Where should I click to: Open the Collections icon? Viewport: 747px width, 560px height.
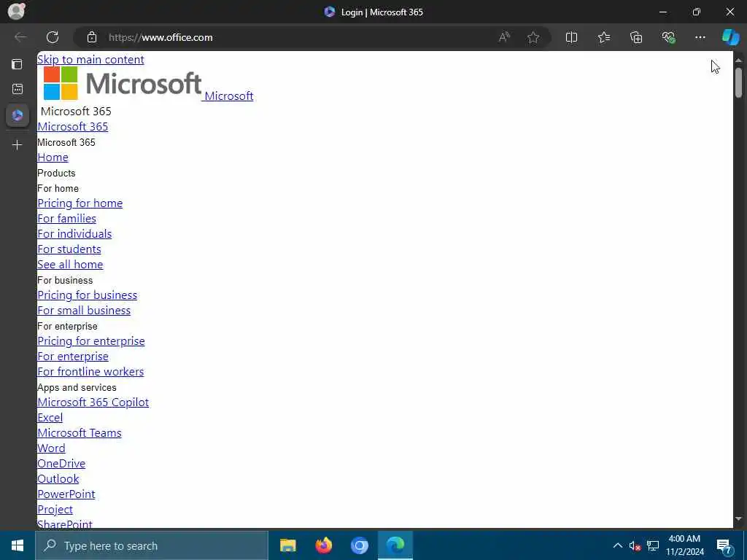pyautogui.click(x=636, y=37)
